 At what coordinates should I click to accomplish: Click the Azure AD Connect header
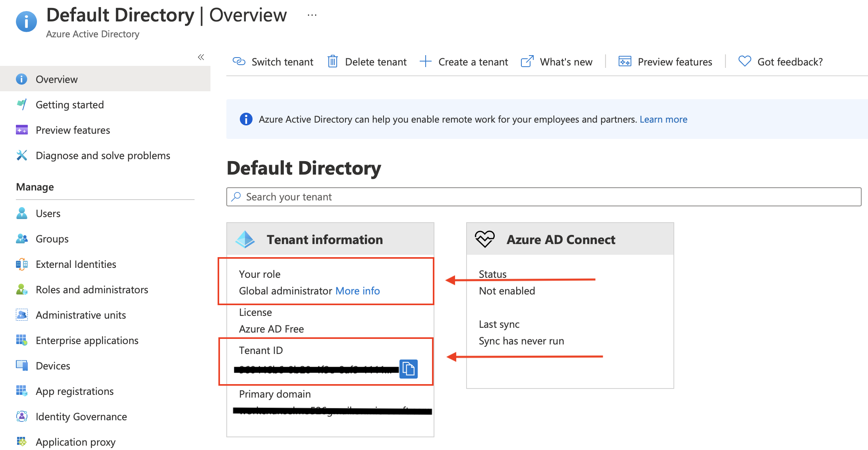[561, 240]
